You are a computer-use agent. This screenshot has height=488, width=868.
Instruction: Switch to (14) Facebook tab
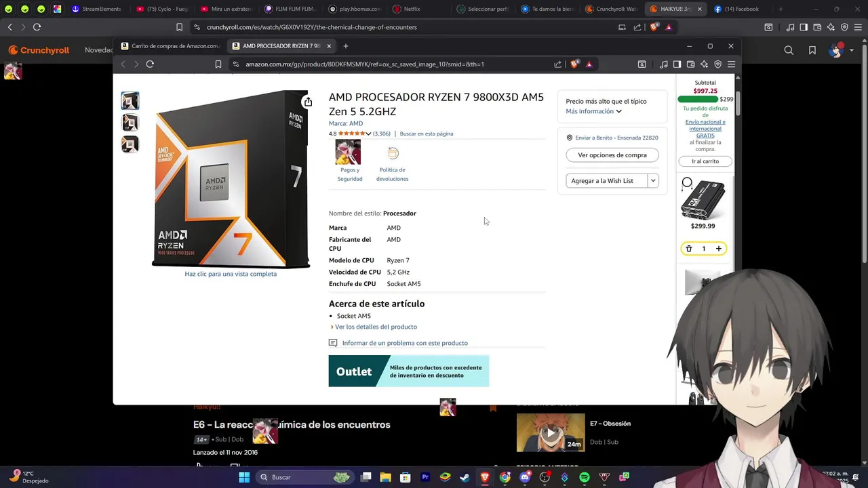tap(737, 9)
